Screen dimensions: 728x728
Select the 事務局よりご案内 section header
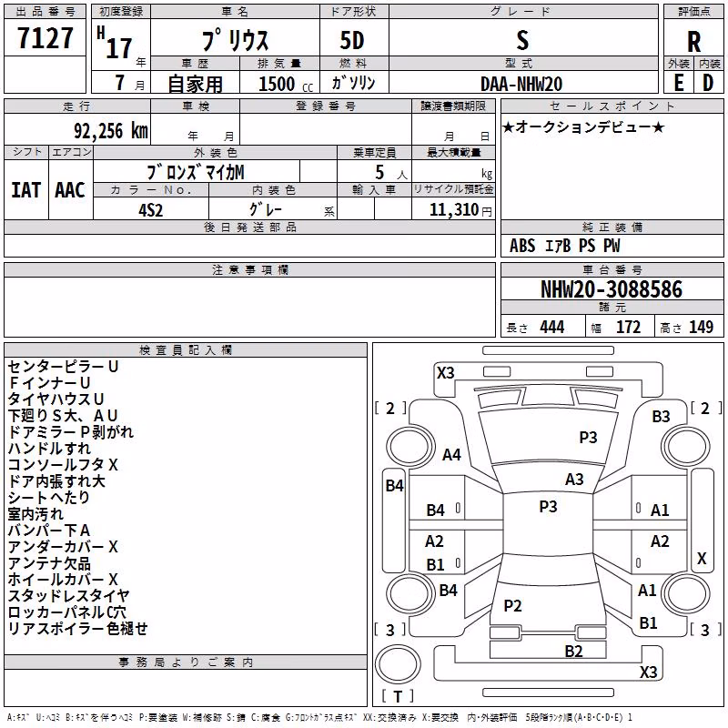(x=186, y=662)
